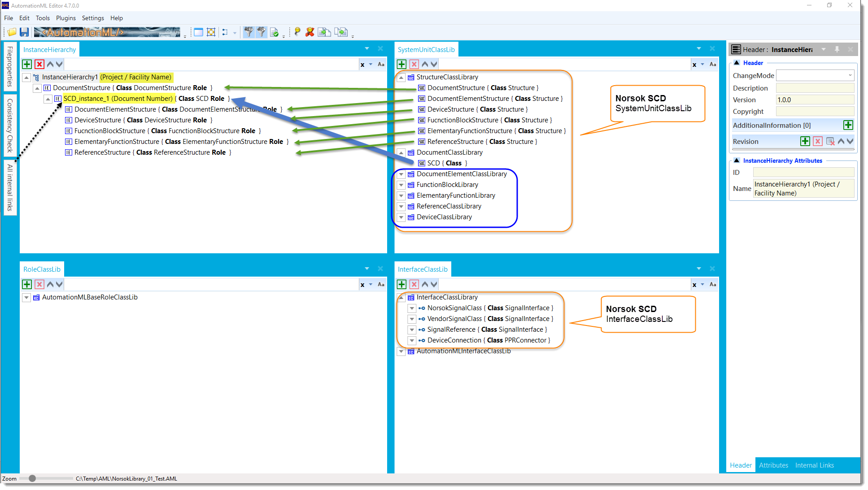Click the document validation checkmark icon
The image size is (868, 490).
[x=274, y=32]
